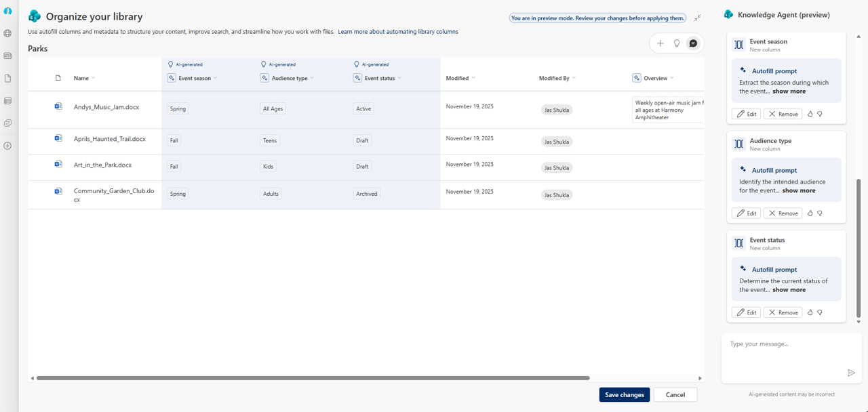The height and width of the screenshot is (412, 868).
Task: Click the document page icon in the sidebar
Action: (x=7, y=78)
